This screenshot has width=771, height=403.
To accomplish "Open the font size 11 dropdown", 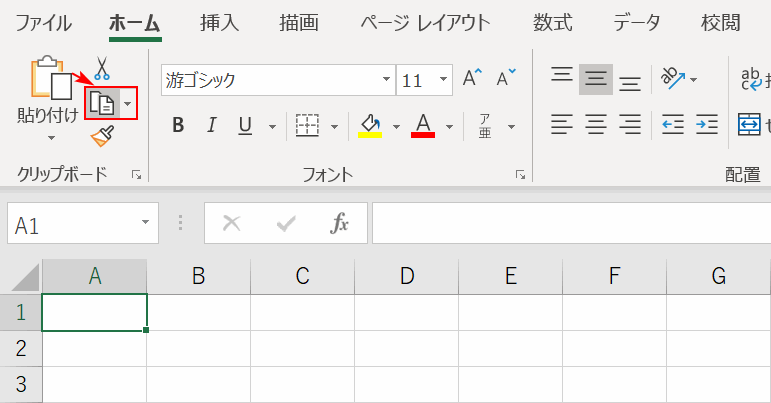I will click(443, 79).
